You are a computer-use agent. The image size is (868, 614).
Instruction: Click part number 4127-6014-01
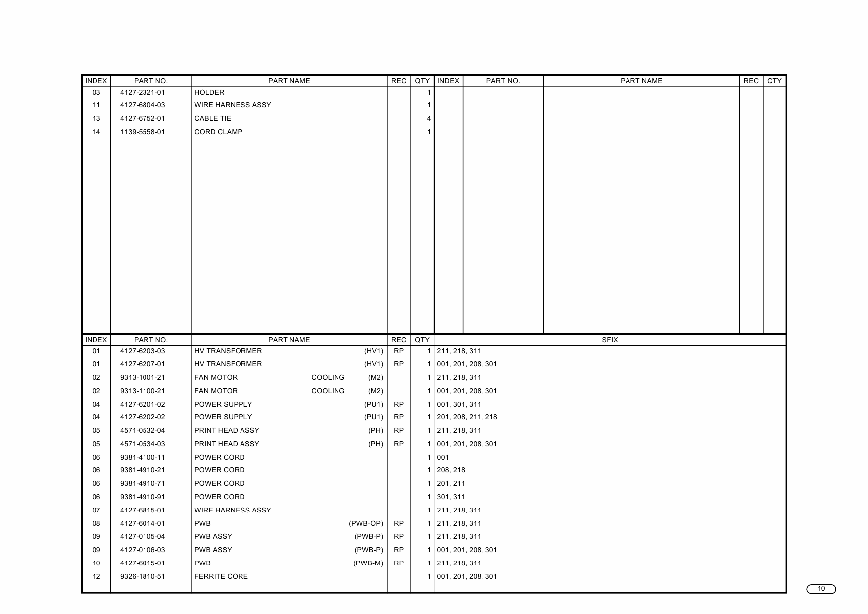click(x=143, y=523)
